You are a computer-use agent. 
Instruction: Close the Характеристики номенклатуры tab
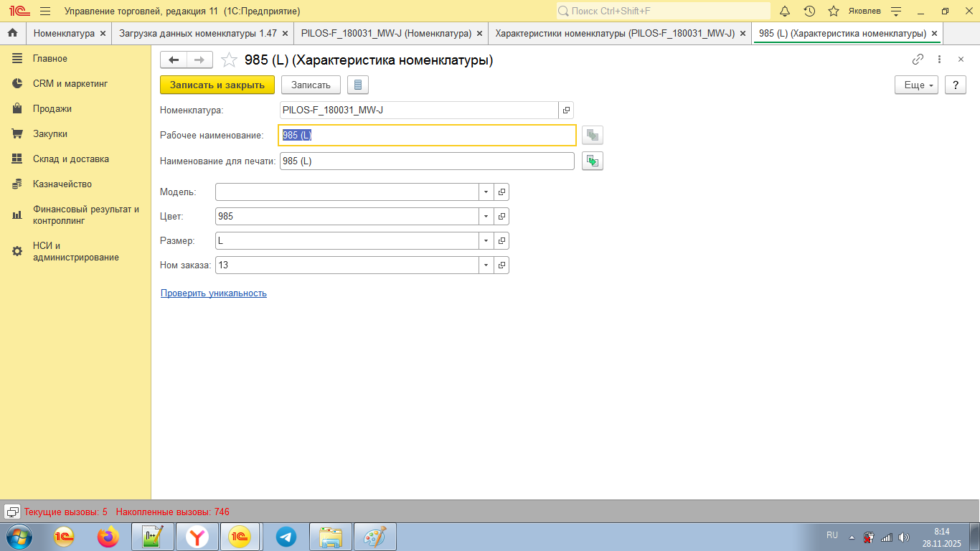[x=743, y=33]
